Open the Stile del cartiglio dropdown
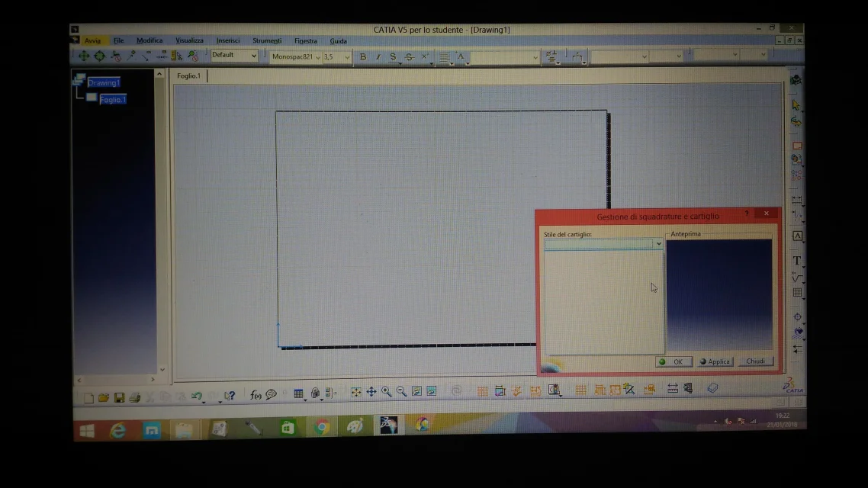Image resolution: width=868 pixels, height=488 pixels. pyautogui.click(x=658, y=244)
